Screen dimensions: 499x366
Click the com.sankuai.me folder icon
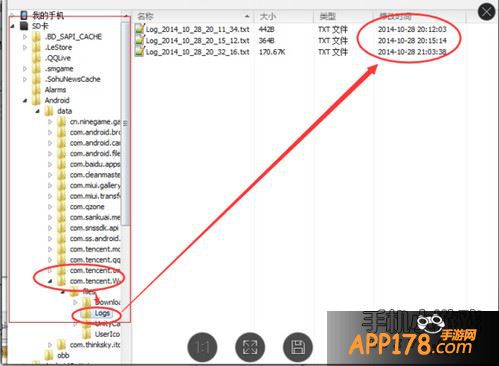[61, 217]
